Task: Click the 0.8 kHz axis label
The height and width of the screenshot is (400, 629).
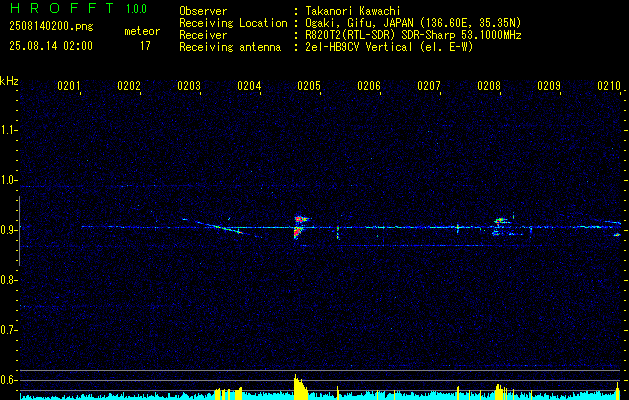Action: pyautogui.click(x=8, y=280)
